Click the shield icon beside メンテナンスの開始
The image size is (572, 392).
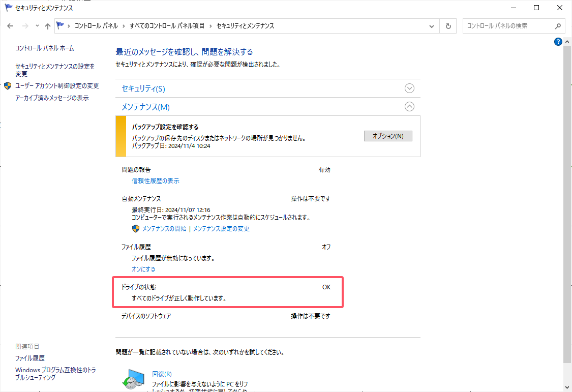(136, 229)
